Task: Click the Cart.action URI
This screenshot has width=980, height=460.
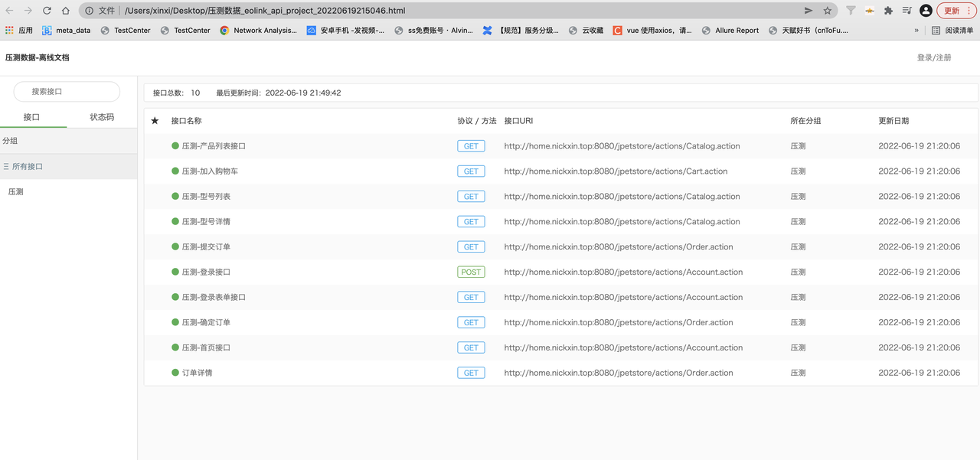Action: click(616, 171)
